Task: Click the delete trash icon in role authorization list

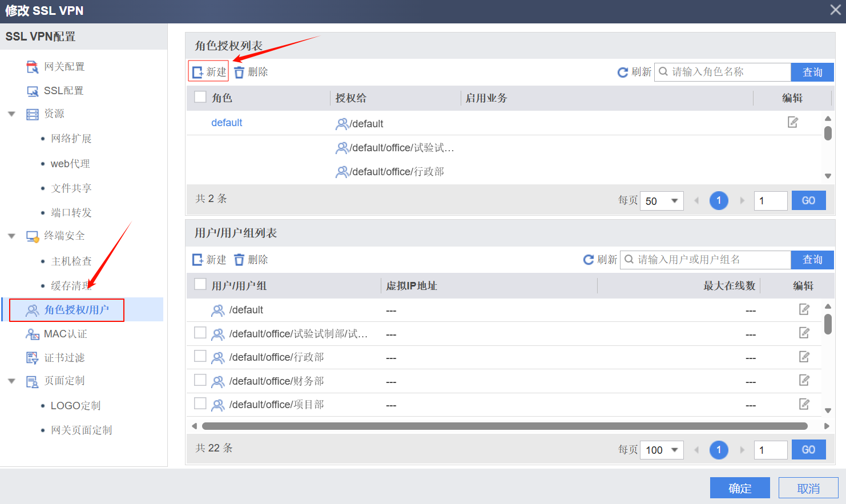Action: 239,72
